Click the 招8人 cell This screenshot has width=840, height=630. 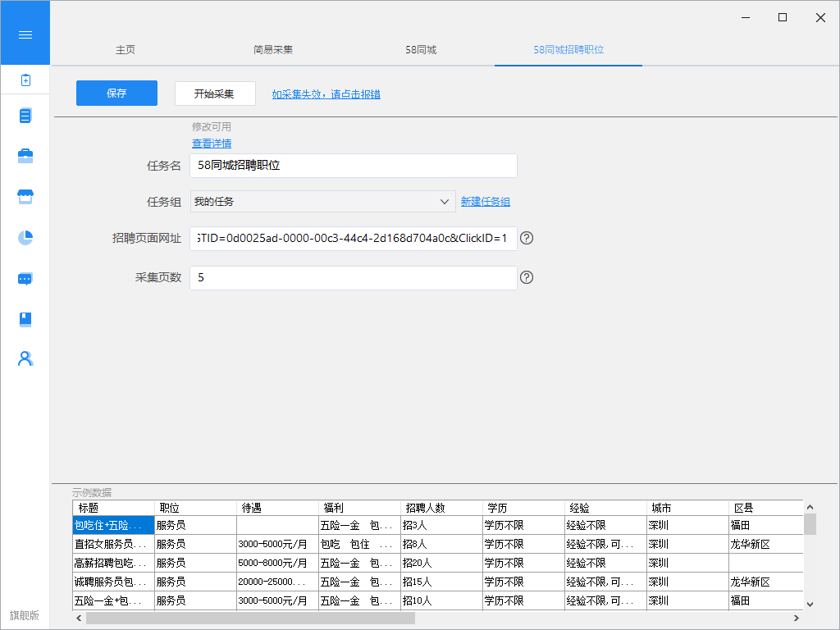[x=441, y=545]
